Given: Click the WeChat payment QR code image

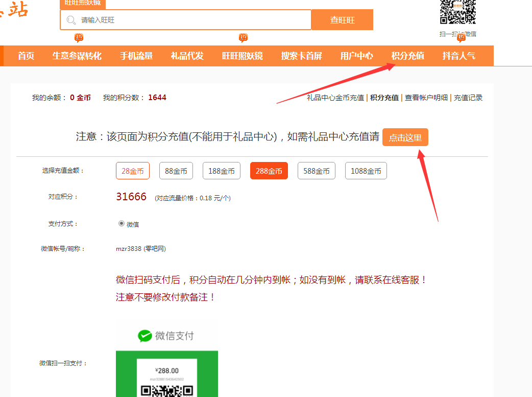Looking at the screenshot, I should tap(167, 391).
